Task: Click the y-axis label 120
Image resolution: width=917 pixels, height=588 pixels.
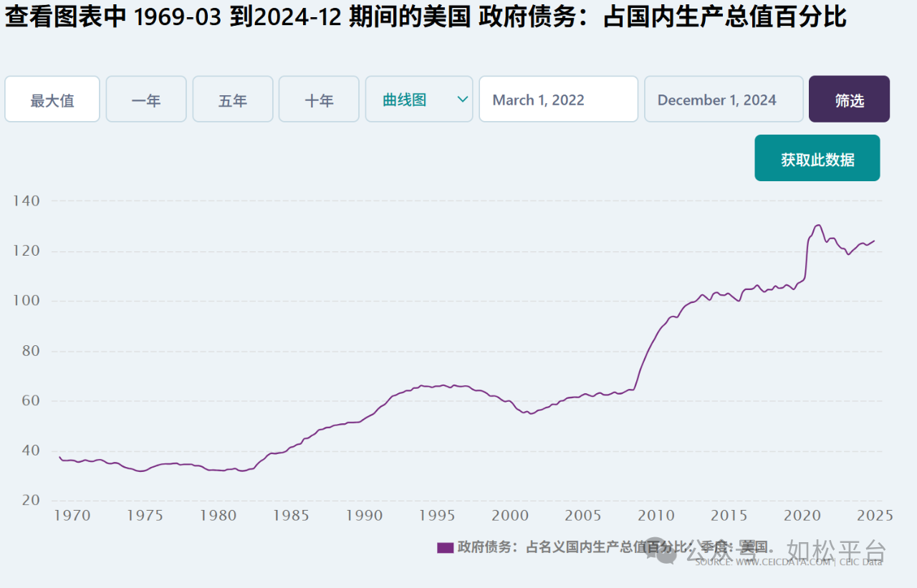Action: tap(27, 251)
